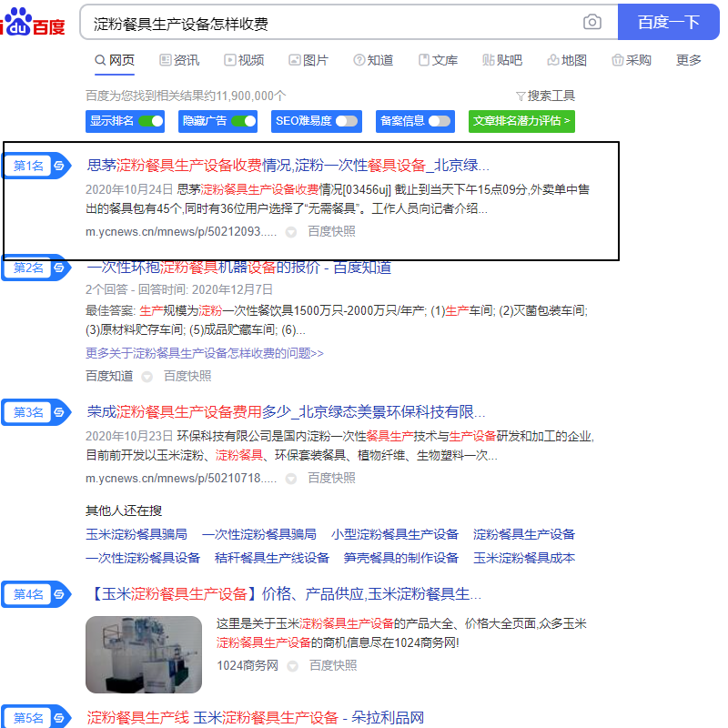Search related term 玉米淀粉餐具成本
This screenshot has width=728, height=728.
(x=524, y=558)
